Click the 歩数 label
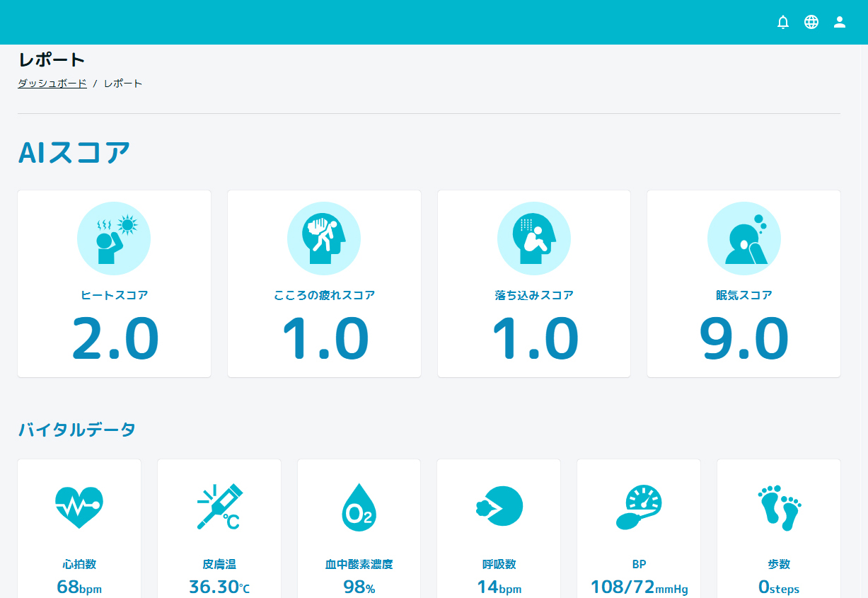This screenshot has width=868, height=598. [779, 564]
